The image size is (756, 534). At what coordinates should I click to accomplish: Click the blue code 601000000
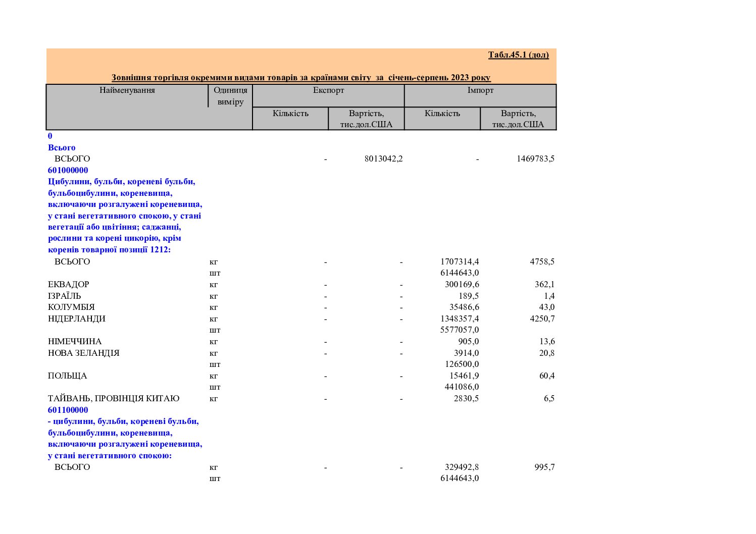point(68,170)
